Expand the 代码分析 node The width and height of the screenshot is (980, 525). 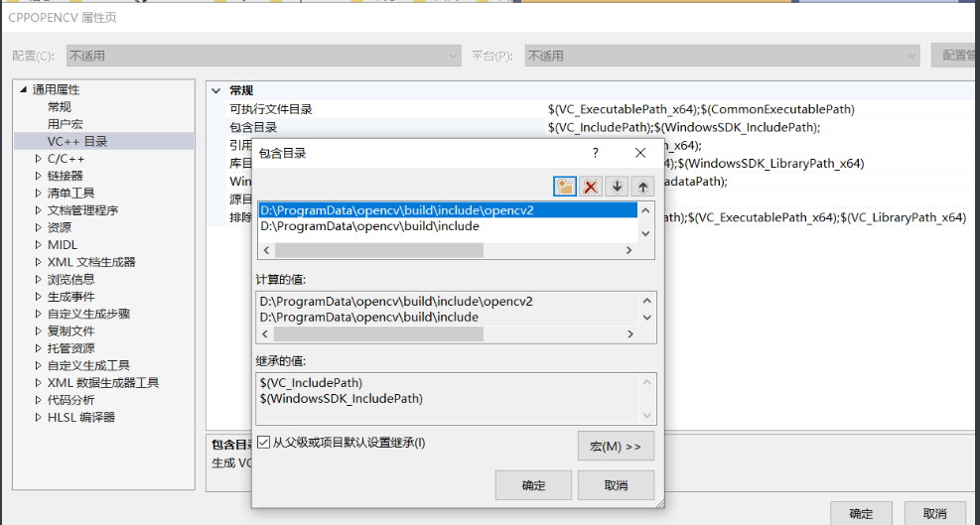[38, 399]
